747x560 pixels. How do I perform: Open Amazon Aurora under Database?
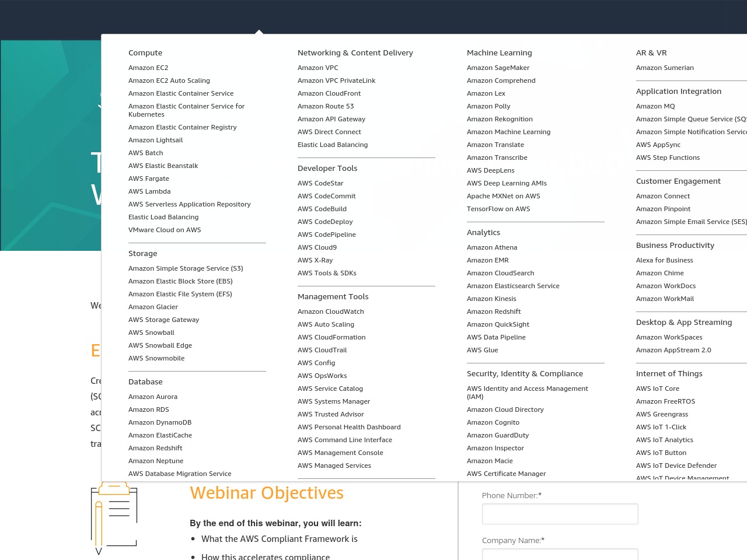[x=153, y=397]
